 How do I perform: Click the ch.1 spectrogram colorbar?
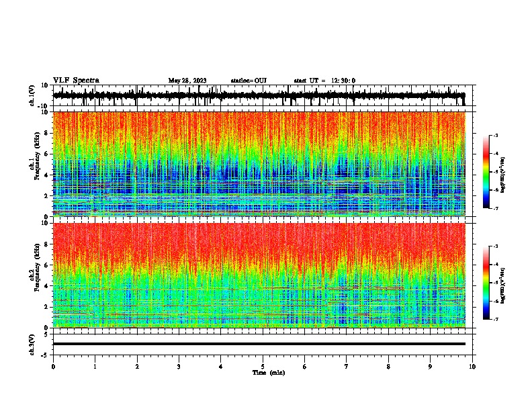(x=486, y=172)
